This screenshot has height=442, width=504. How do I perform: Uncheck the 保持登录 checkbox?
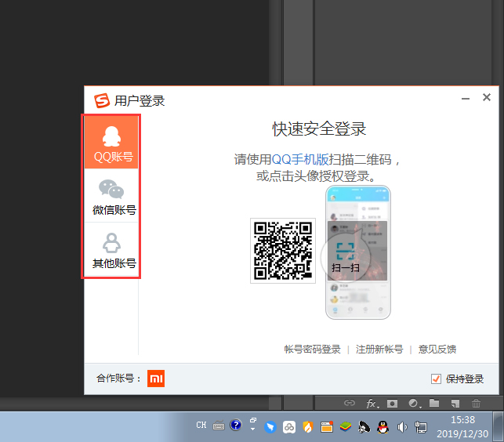tap(437, 379)
